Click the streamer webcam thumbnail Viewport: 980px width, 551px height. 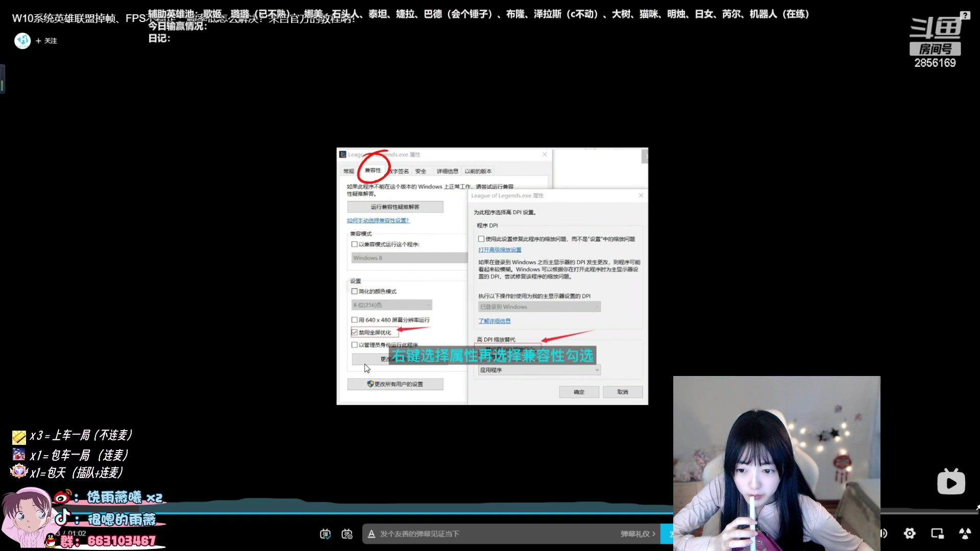click(776, 463)
